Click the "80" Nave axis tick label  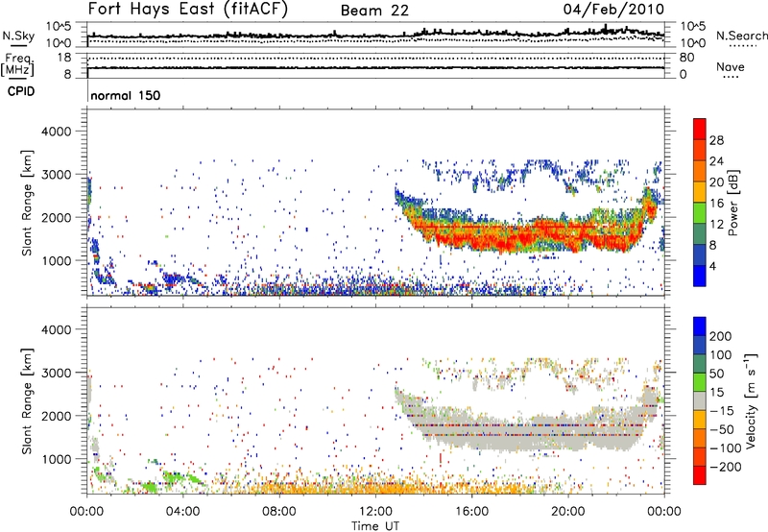tap(686, 58)
